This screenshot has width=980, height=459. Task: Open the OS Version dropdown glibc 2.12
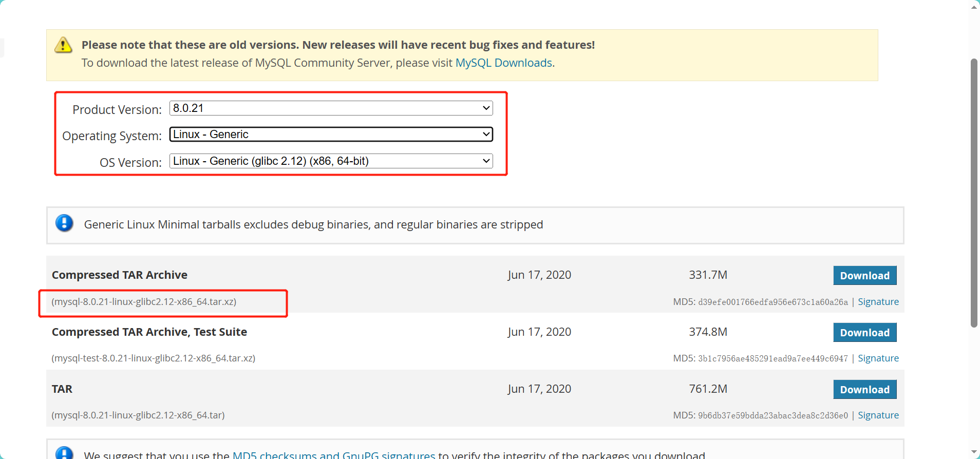pos(331,161)
